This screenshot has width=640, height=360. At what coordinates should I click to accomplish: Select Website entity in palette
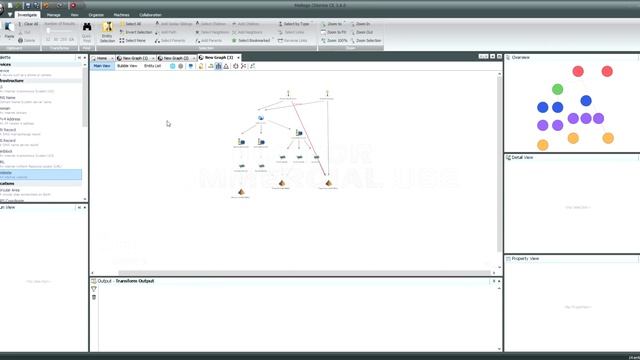point(41,175)
